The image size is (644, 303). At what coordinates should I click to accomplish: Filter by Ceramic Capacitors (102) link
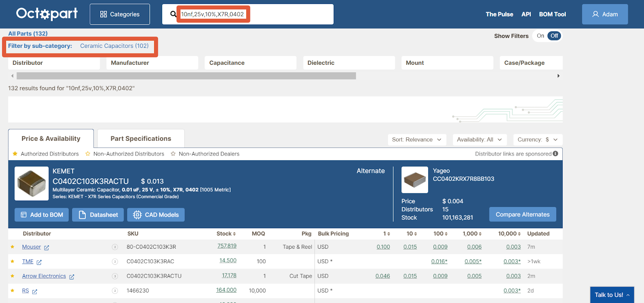[114, 46]
